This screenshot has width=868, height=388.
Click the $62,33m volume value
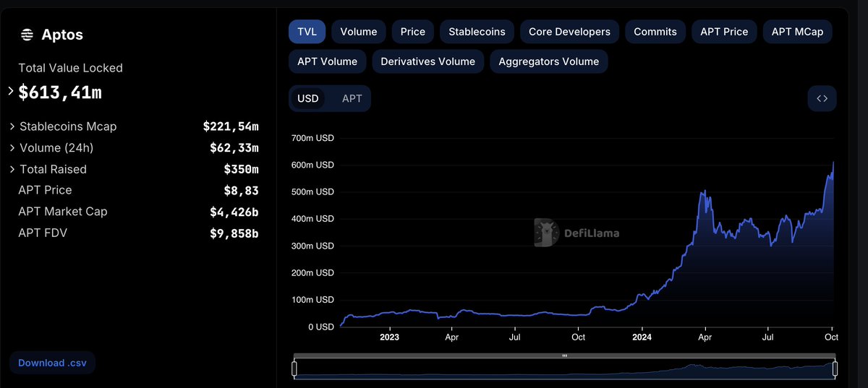(234, 148)
